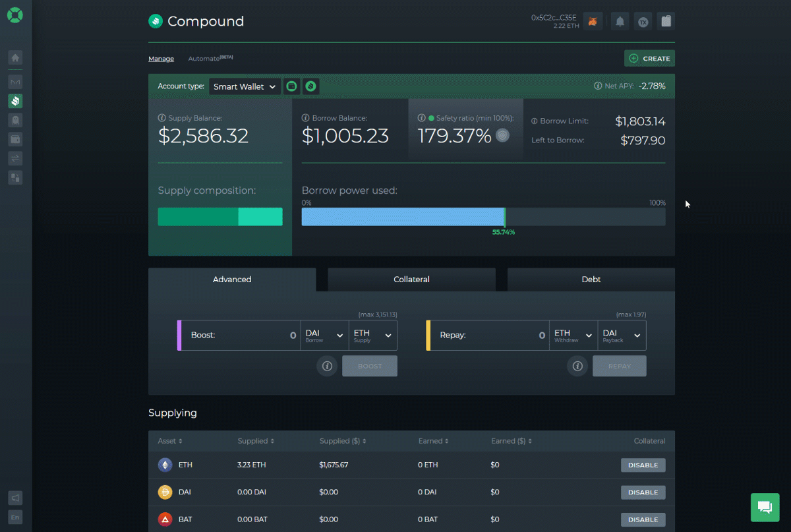Click the Compound logo next to the page title
The height and width of the screenshot is (532, 791).
(x=156, y=21)
